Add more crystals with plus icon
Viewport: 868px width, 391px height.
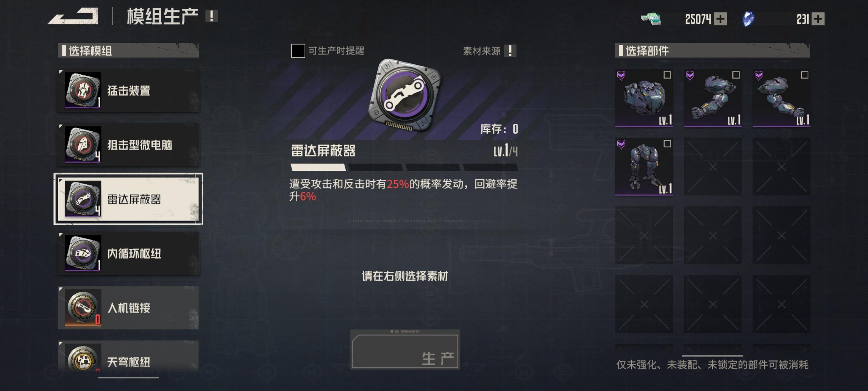(818, 19)
